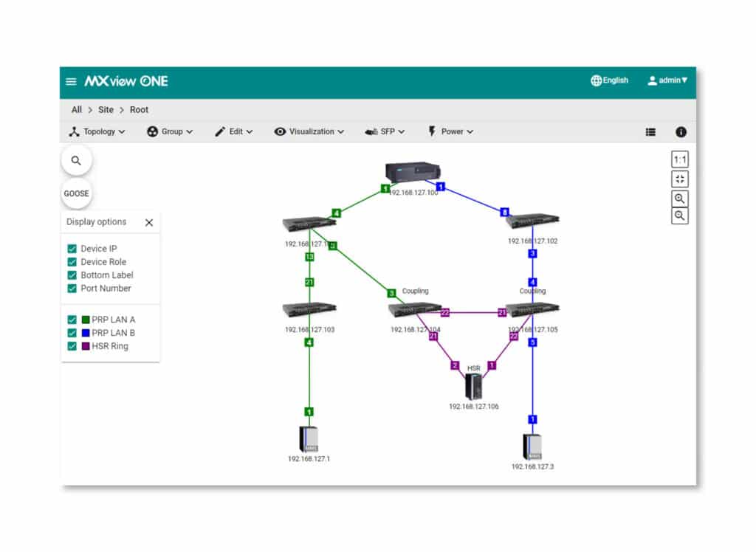Click the fit-to-screen collapse icon
The width and height of the screenshot is (756, 552).
(x=679, y=179)
